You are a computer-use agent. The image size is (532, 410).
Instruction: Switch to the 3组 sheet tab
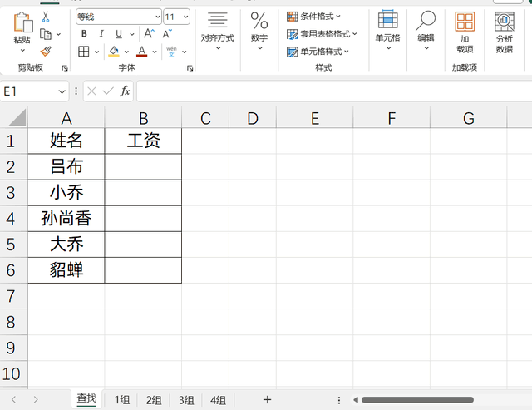tap(186, 400)
